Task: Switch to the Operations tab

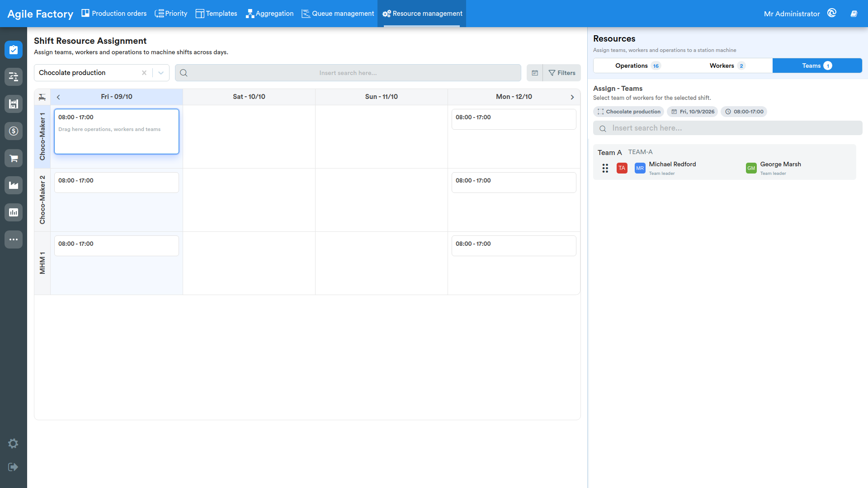Action: pos(638,66)
